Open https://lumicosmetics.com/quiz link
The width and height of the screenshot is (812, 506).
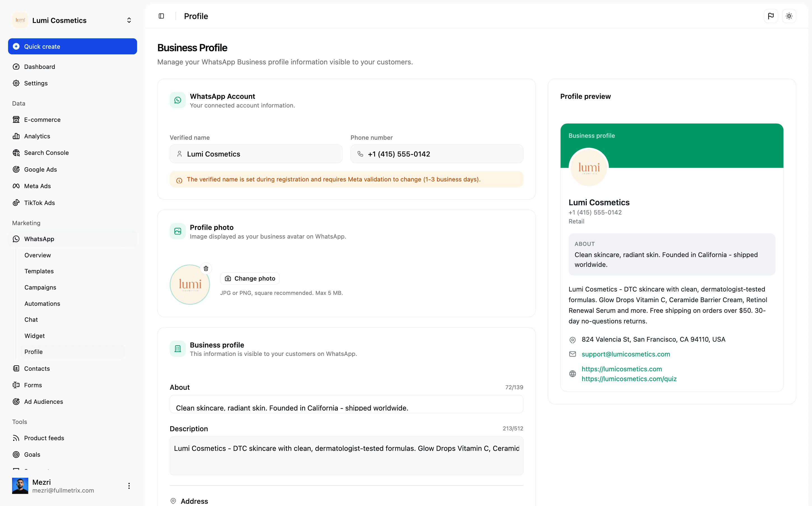[629, 379]
